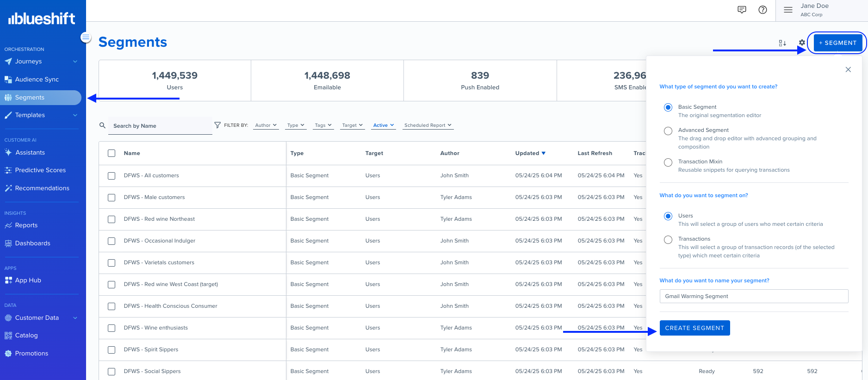Click the Reports chart icon

[8, 225]
